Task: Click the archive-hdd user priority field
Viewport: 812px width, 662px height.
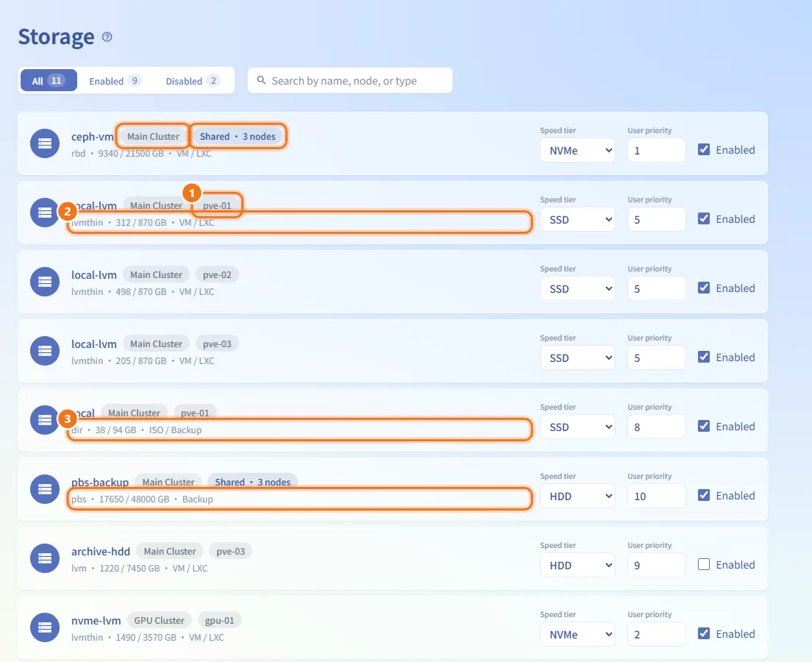Action: (x=656, y=565)
